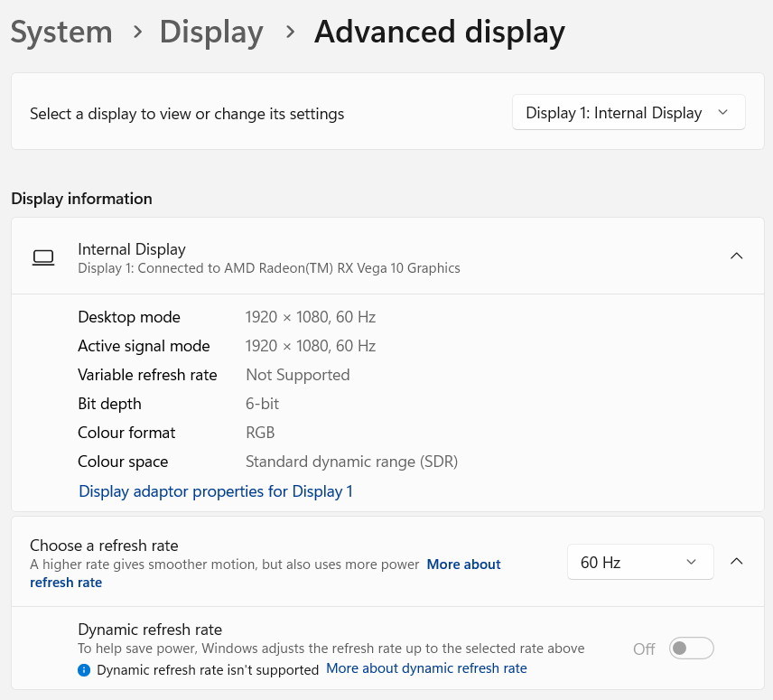Click the Desktop mode resolution value
The width and height of the screenshot is (773, 700).
click(x=310, y=317)
